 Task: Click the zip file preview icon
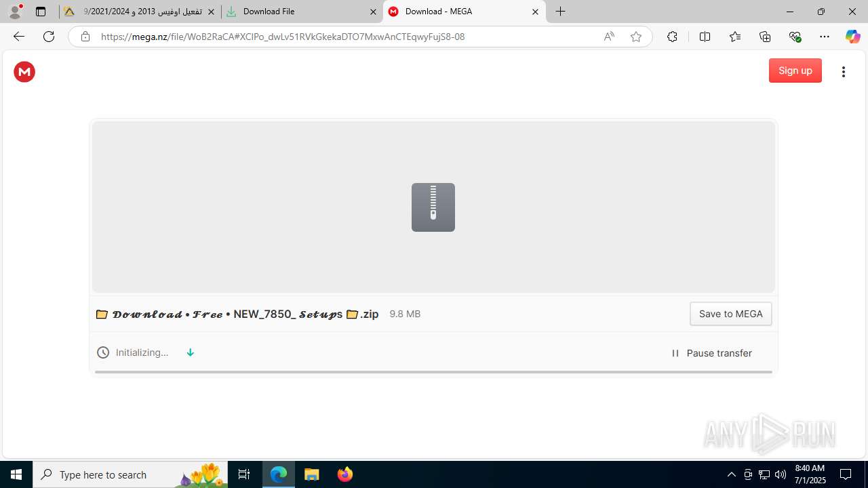point(433,207)
